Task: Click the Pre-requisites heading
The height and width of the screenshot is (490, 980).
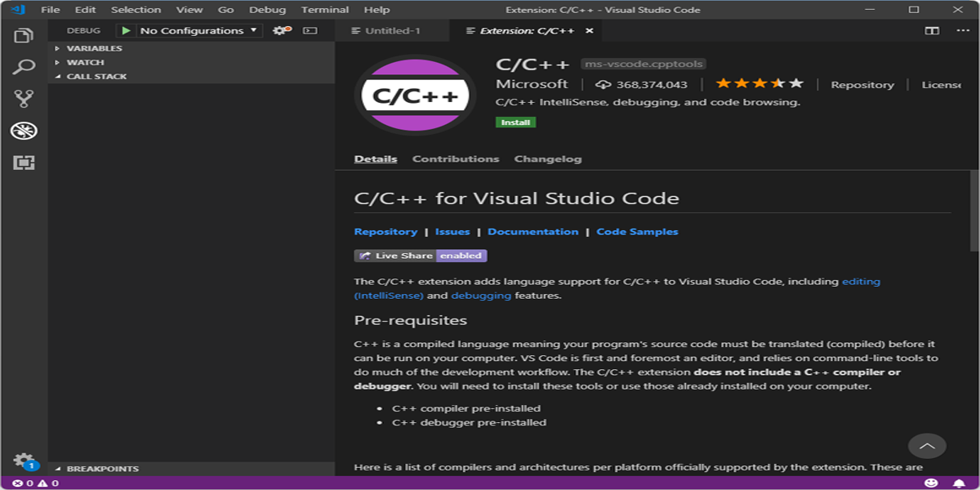Action: [411, 320]
